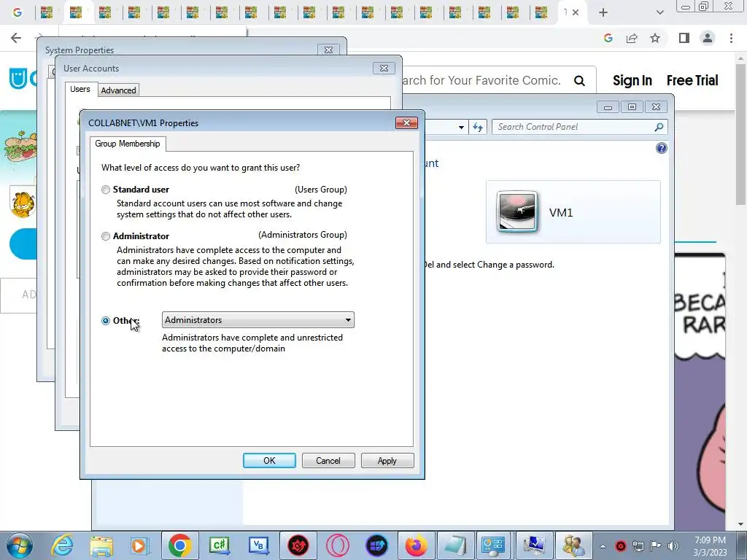Click the volume speaker tray icon

(x=673, y=546)
